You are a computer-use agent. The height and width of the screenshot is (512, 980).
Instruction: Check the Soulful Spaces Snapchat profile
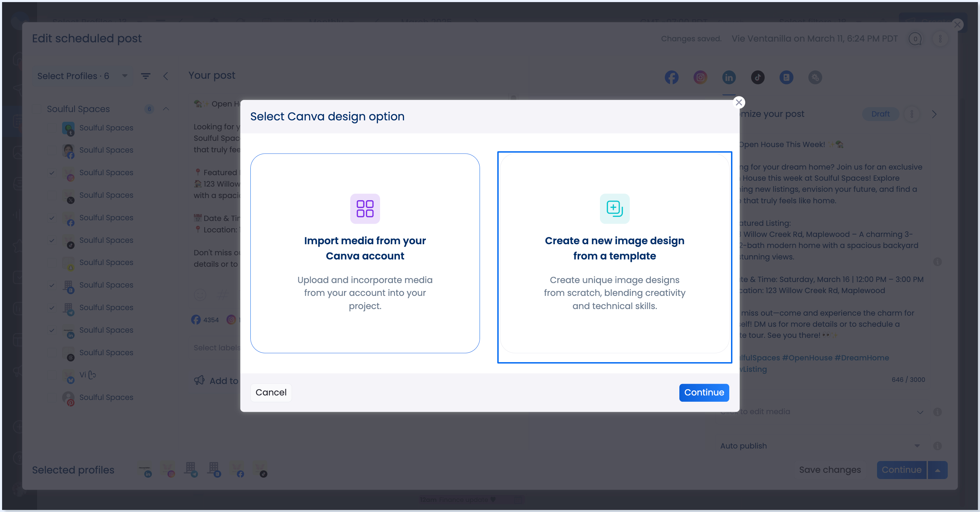[x=52, y=263]
